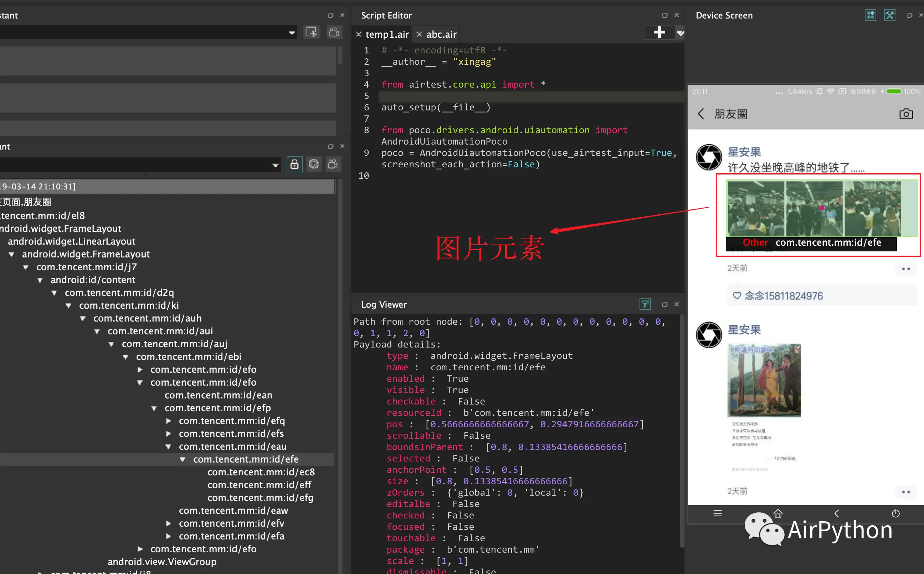Collapse the com.tencent.mm:id/efe tree node
924x574 pixels.
183,459
